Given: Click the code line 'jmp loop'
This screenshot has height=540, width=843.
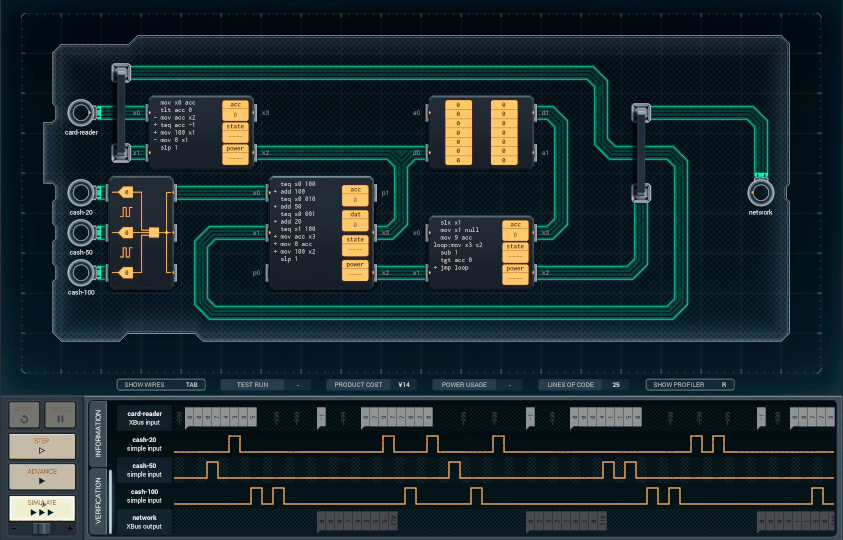Looking at the screenshot, I should point(455,267).
